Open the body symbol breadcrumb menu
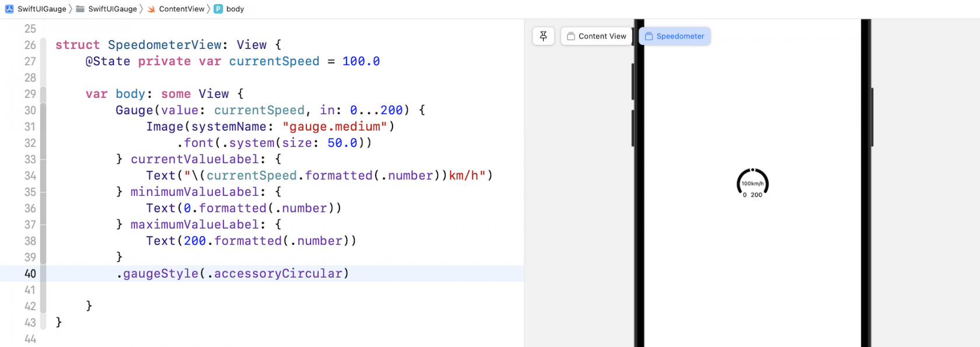The image size is (980, 347). pos(235,9)
